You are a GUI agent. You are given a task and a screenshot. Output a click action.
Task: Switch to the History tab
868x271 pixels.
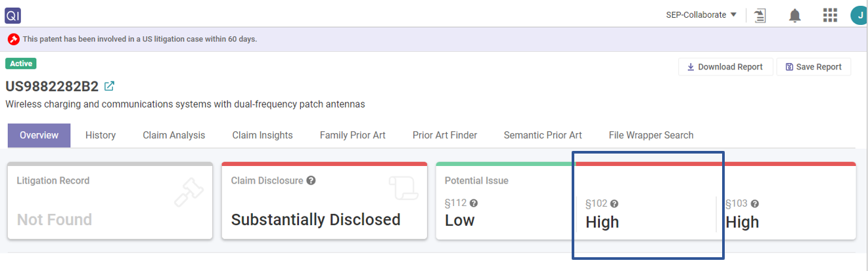click(101, 135)
